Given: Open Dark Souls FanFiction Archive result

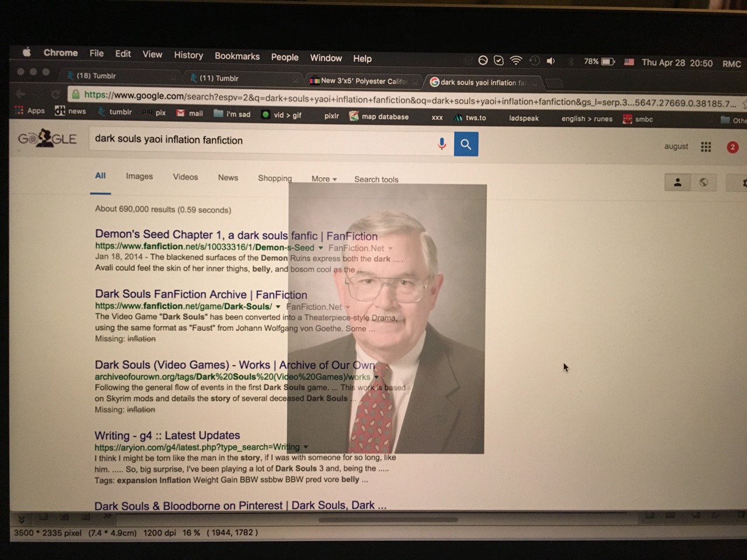Looking at the screenshot, I should click(x=201, y=294).
